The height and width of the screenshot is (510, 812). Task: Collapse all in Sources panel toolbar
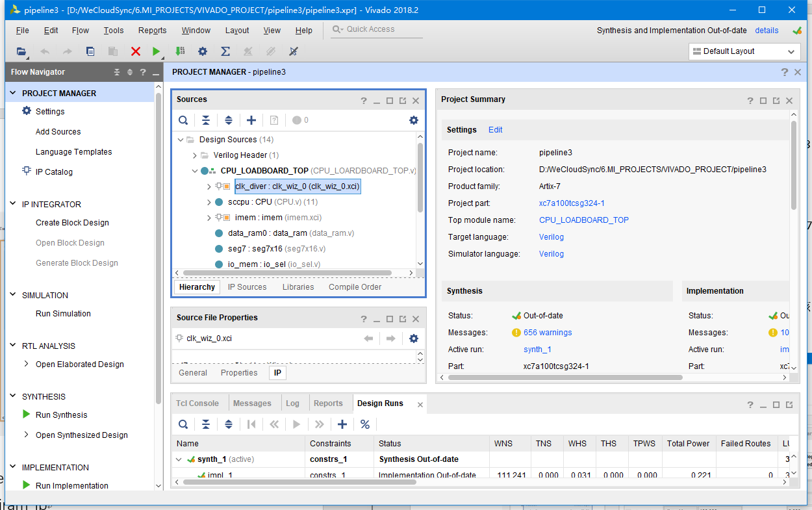(206, 120)
